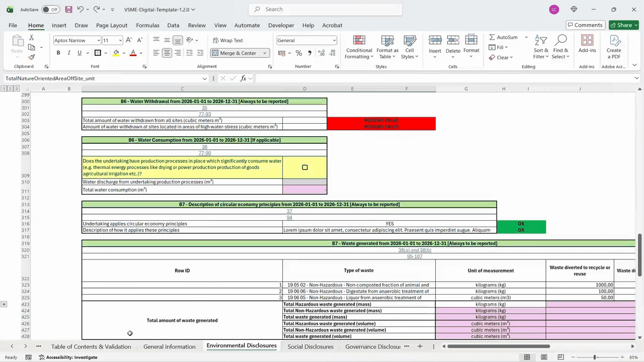Switch to the Insert ribbon tab
Screen dimensions: 644x362
click(x=59, y=25)
